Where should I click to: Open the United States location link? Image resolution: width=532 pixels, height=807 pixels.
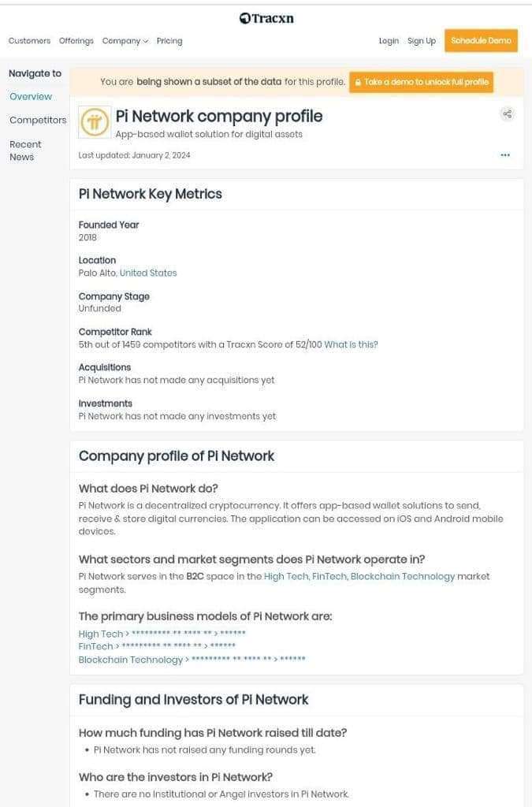148,273
